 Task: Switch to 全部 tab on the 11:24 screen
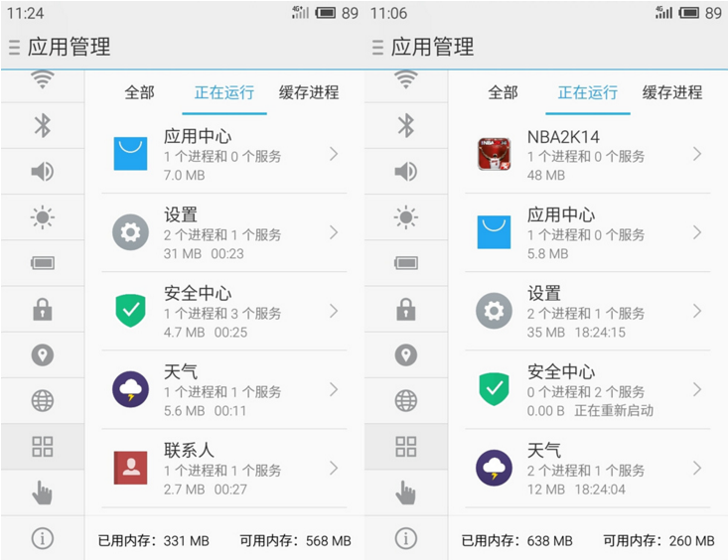pyautogui.click(x=139, y=92)
